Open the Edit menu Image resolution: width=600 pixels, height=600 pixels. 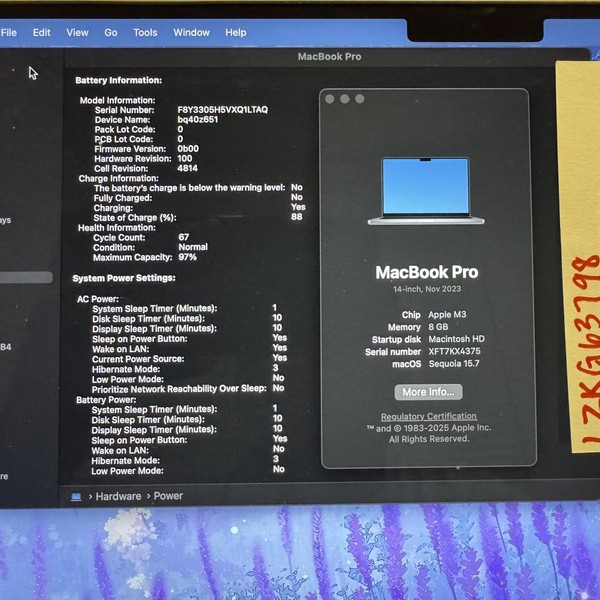point(41,33)
